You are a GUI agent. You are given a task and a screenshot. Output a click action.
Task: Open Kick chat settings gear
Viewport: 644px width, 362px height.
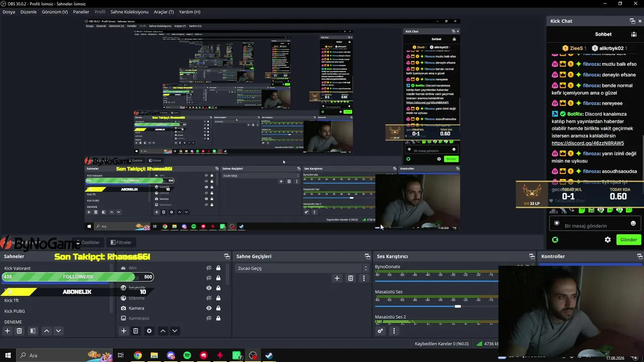pos(608,240)
